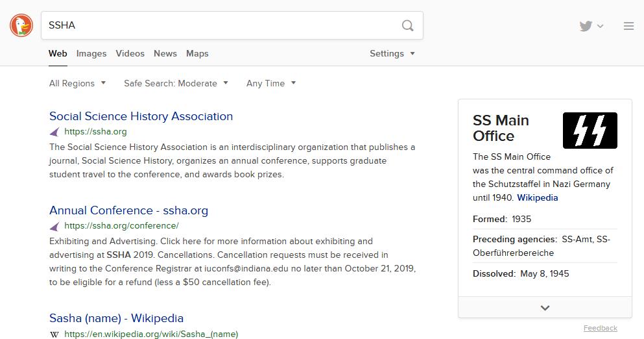
Task: Follow the Wikipedia link in infobox
Action: click(x=537, y=198)
